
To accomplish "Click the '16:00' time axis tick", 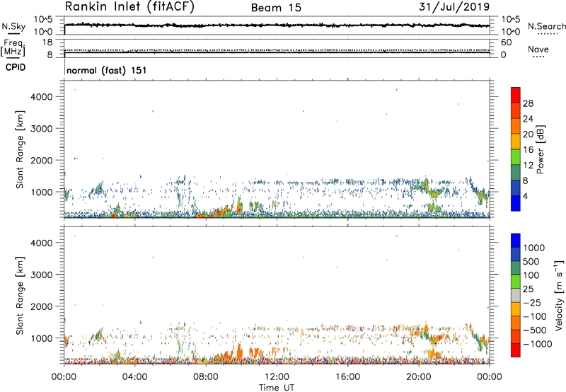I will [347, 377].
